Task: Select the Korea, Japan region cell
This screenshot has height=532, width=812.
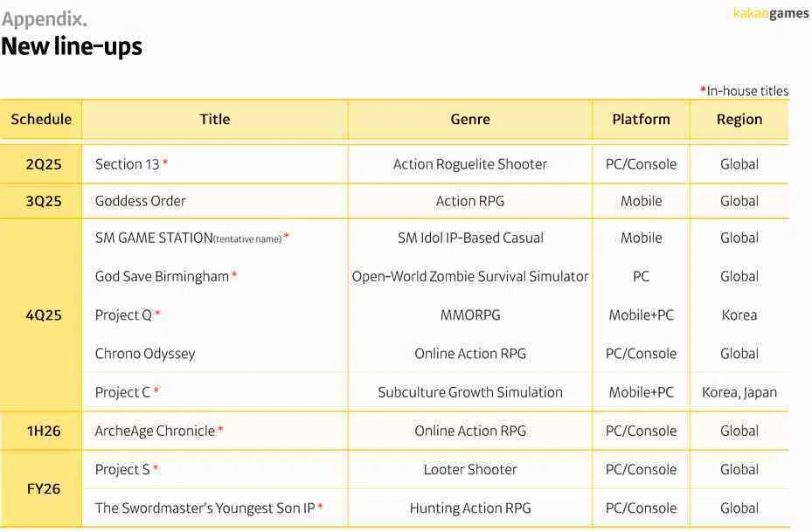Action: pos(739,392)
